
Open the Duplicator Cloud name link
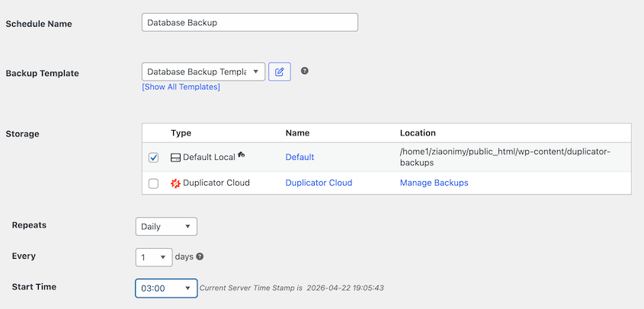click(x=319, y=183)
